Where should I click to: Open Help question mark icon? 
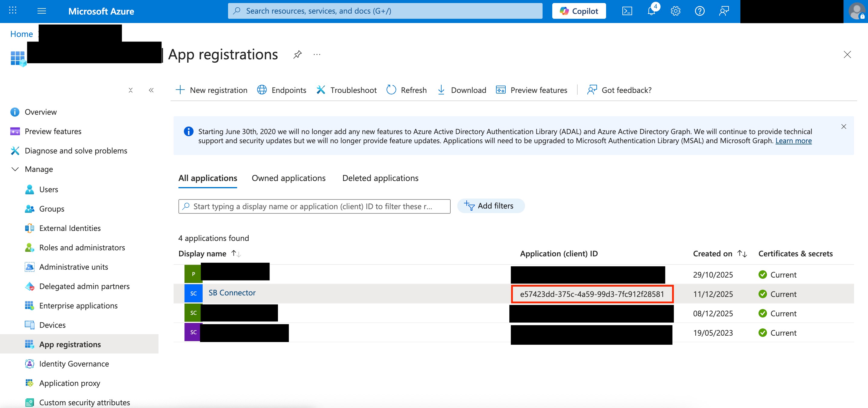700,11
